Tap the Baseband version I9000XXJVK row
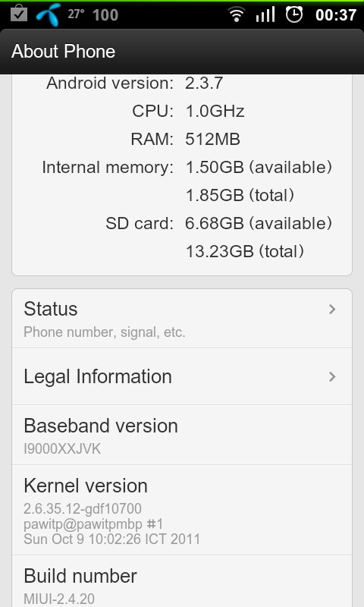Screen dimensions: 364x607 tap(182, 435)
